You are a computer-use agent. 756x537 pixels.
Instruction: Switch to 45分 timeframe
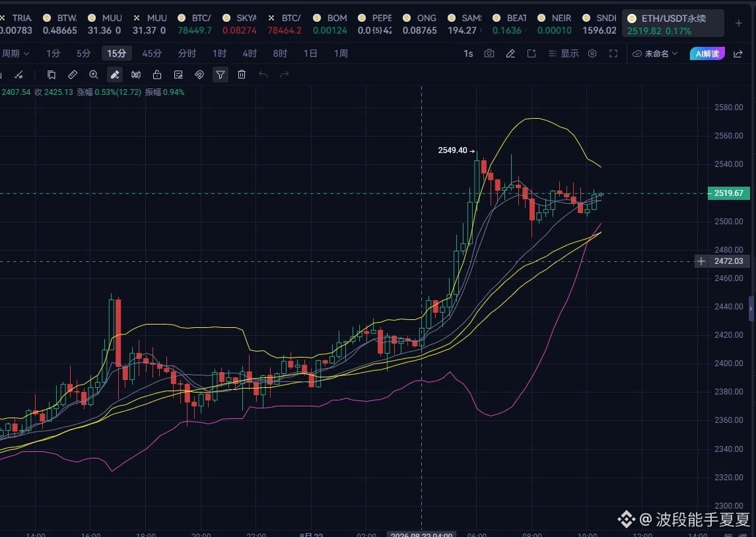pyautogui.click(x=152, y=53)
